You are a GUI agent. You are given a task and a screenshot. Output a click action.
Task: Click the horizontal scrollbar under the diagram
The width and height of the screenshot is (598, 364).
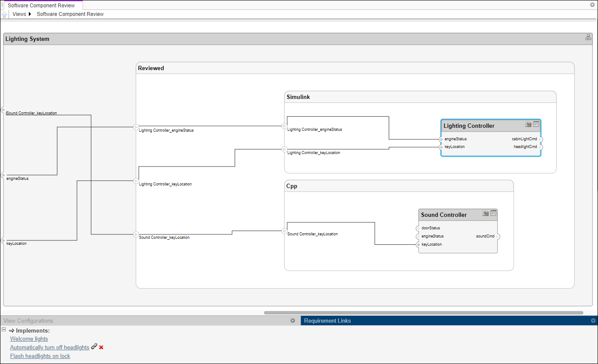click(423, 313)
